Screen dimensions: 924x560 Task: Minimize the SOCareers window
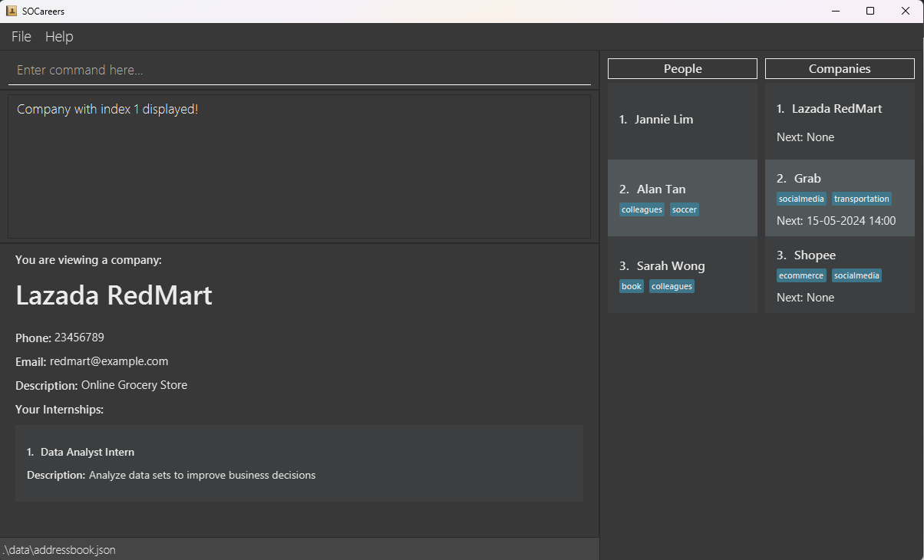click(x=835, y=11)
